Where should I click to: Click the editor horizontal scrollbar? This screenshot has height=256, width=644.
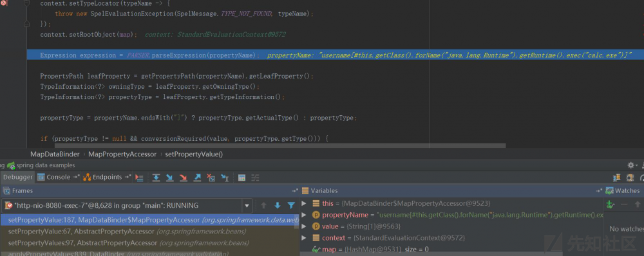pos(280,145)
